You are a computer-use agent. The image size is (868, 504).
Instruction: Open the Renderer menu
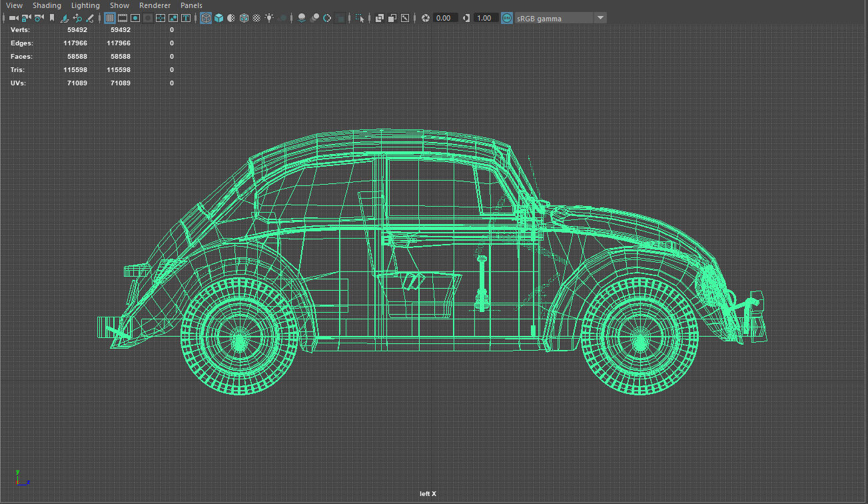(x=155, y=5)
